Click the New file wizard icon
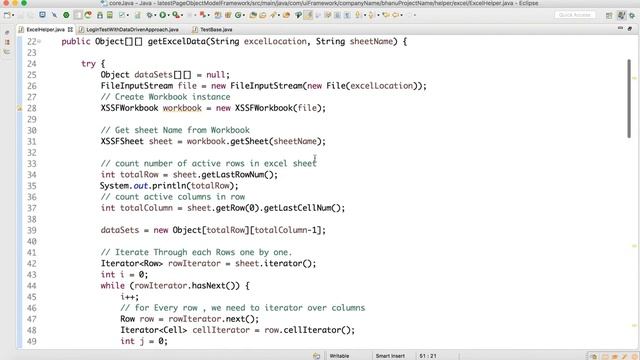Screen dimensions: 640x360 [x=7, y=15]
